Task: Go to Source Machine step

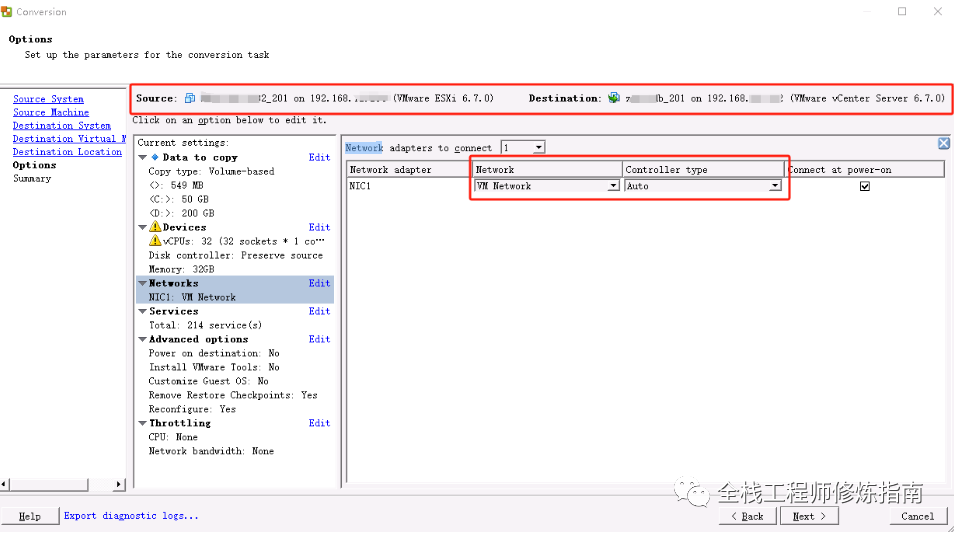Action: (50, 113)
